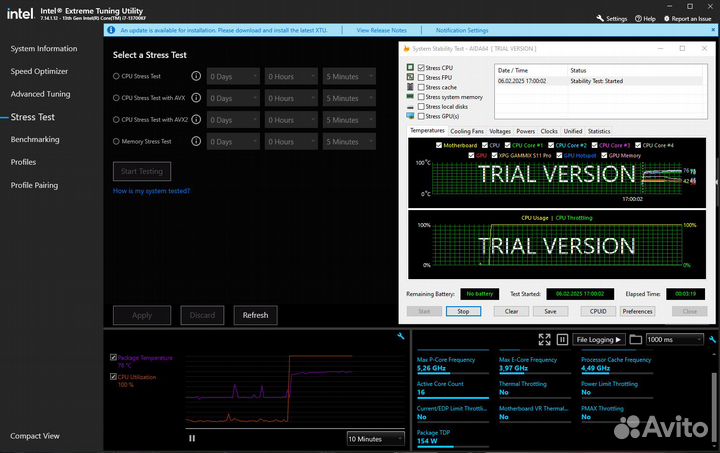Image resolution: width=720 pixels, height=453 pixels.
Task: Expand the monitoring panel to full screen
Action: (546, 340)
